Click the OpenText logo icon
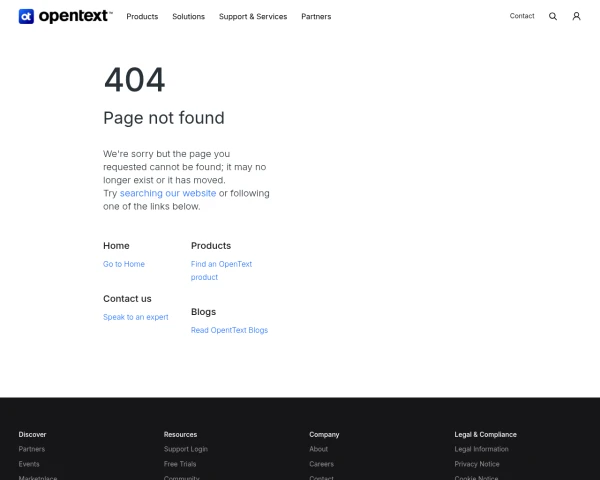Viewport: 600px width, 480px height. point(27,16)
